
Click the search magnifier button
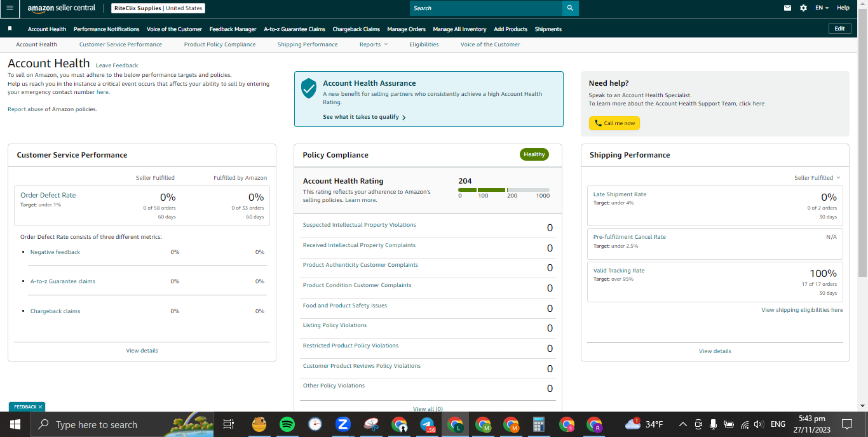(570, 8)
